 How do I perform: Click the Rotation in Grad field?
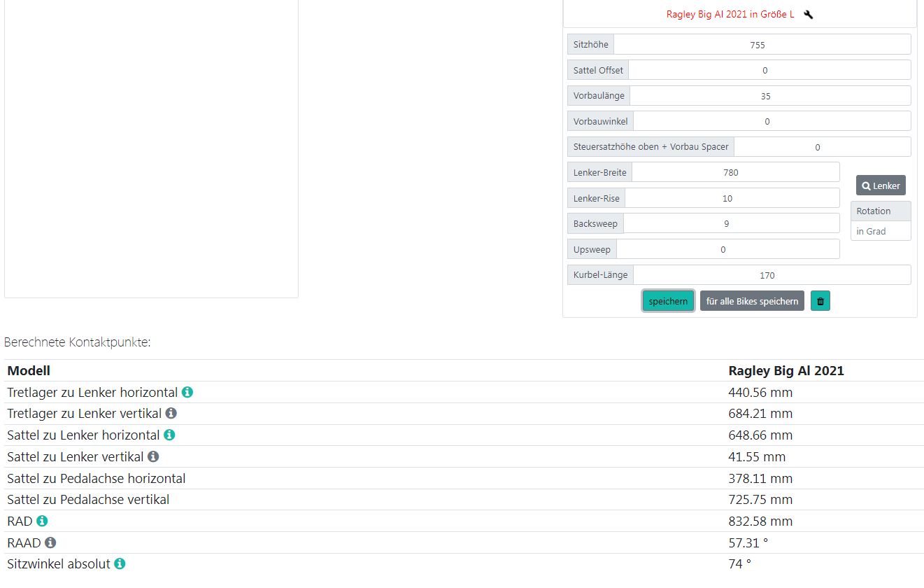point(880,231)
